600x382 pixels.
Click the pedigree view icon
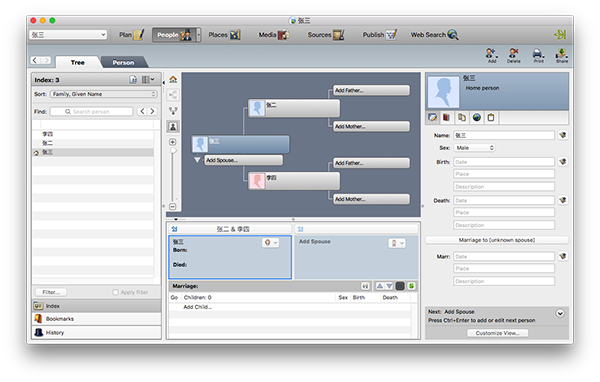pos(173,95)
